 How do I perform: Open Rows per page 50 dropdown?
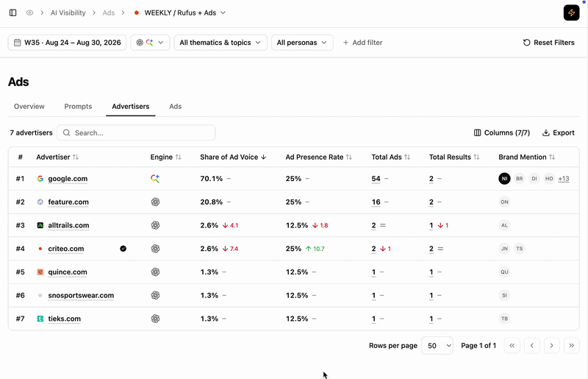[x=437, y=346]
